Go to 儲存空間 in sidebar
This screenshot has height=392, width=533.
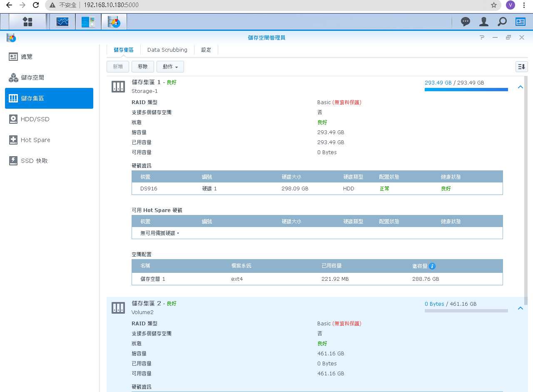(x=49, y=77)
